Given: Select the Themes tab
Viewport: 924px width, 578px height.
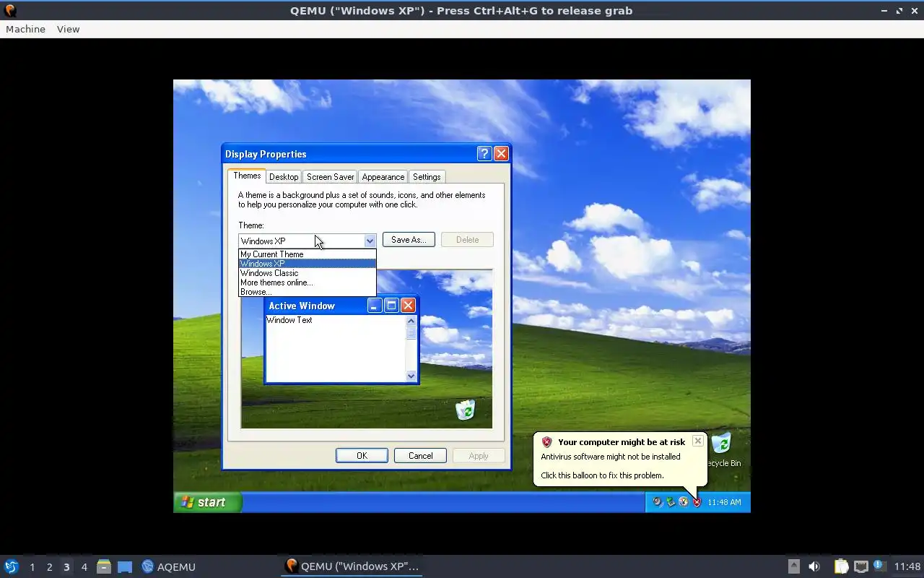Looking at the screenshot, I should pyautogui.click(x=247, y=176).
